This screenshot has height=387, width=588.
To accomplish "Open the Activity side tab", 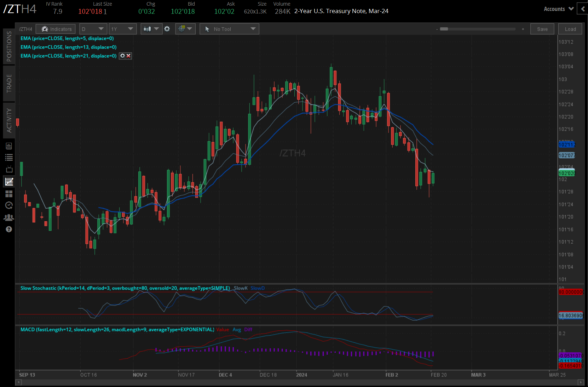I will pos(9,120).
